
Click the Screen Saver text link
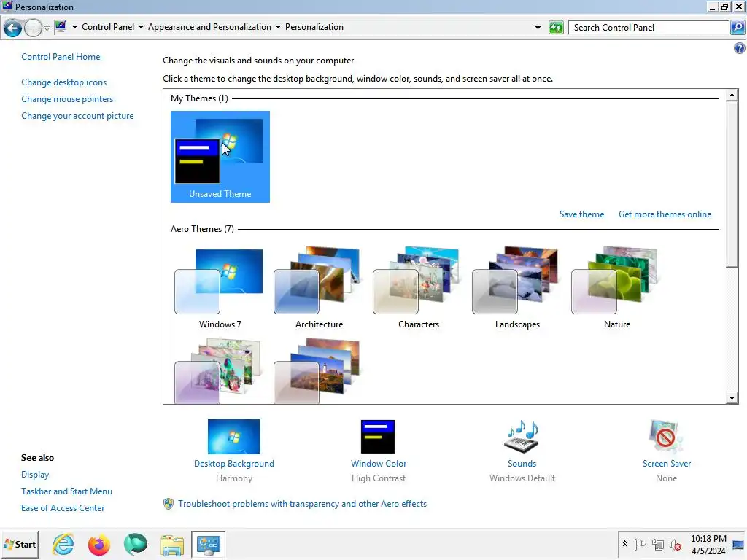667,464
